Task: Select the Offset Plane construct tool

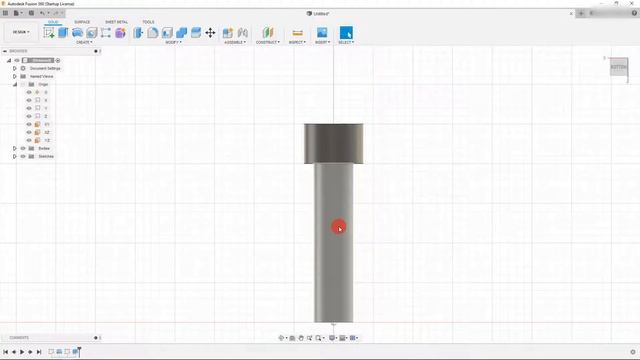Action: 268,33
